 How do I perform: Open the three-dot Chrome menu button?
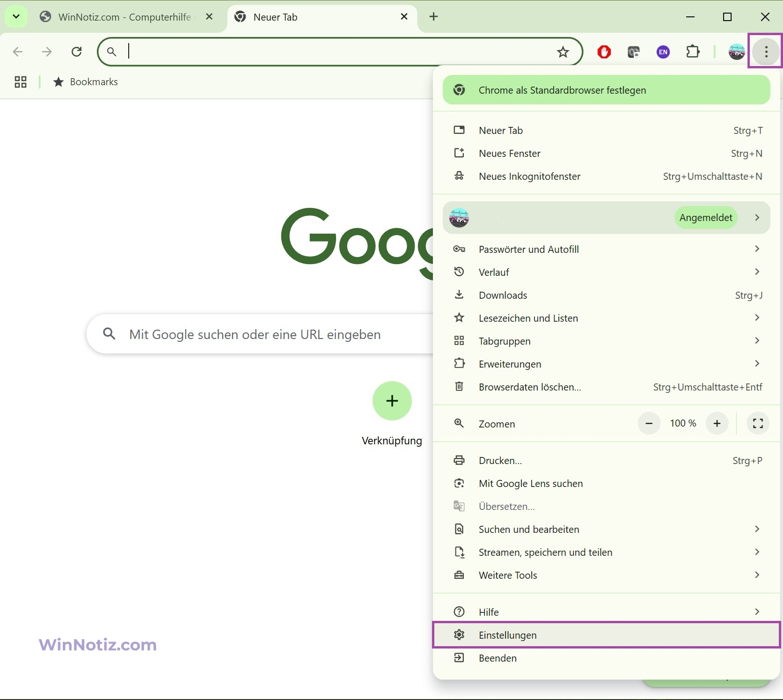click(x=766, y=52)
